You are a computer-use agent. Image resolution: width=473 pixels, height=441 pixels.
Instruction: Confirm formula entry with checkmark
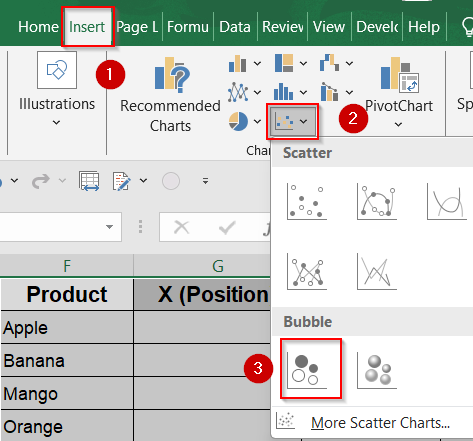[227, 228]
